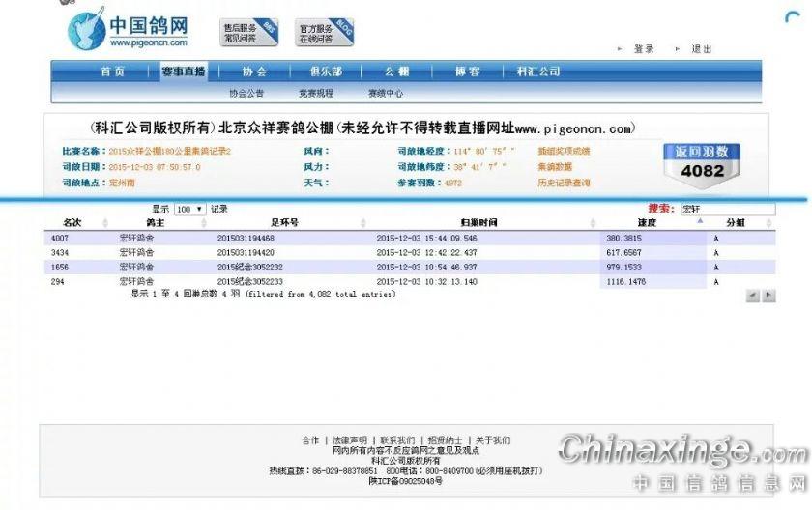Click the 登录 login link
The image size is (812, 510).
644,48
